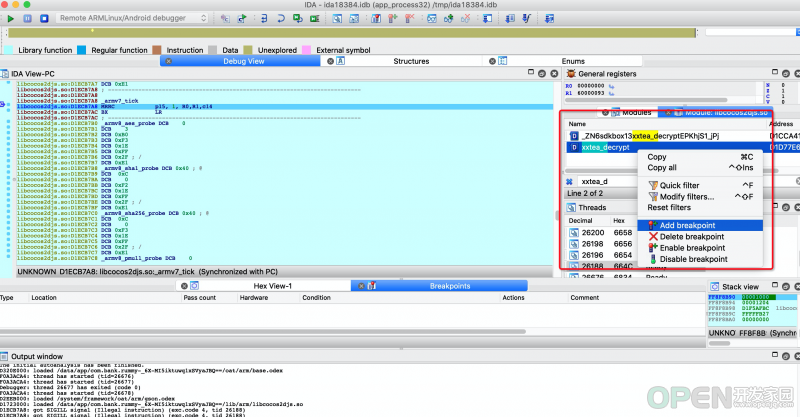
Task: Click the delete breakpoint toolbar icon
Action: [x=409, y=18]
